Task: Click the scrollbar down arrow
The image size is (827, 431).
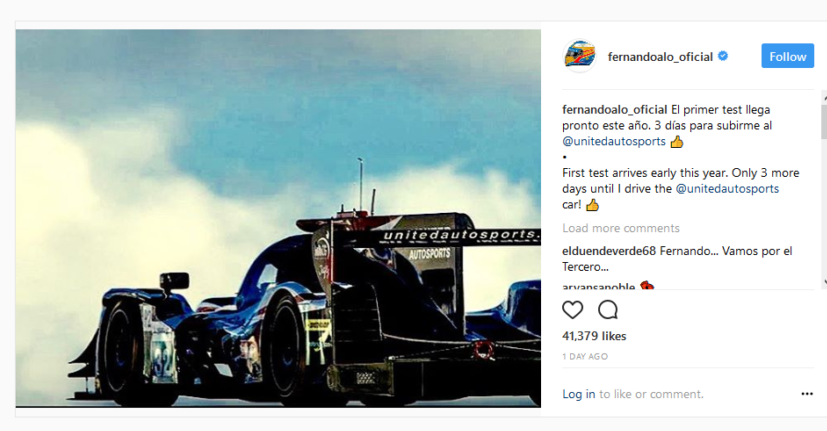Action: (824, 282)
